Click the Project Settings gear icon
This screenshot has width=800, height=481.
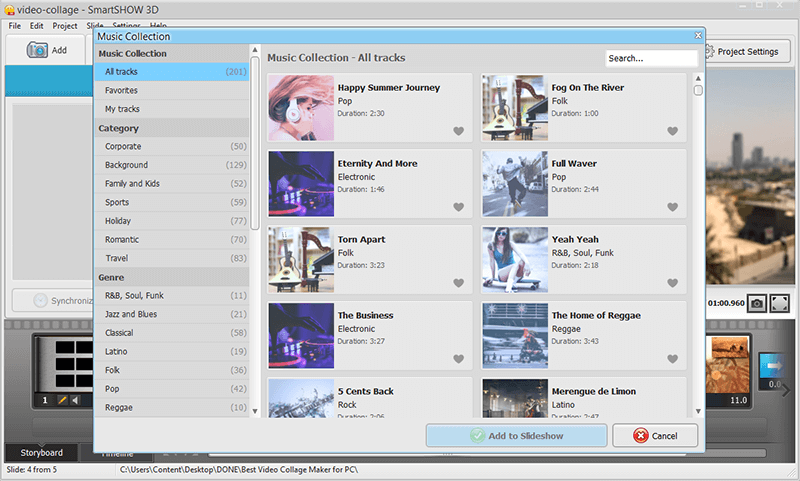point(709,52)
